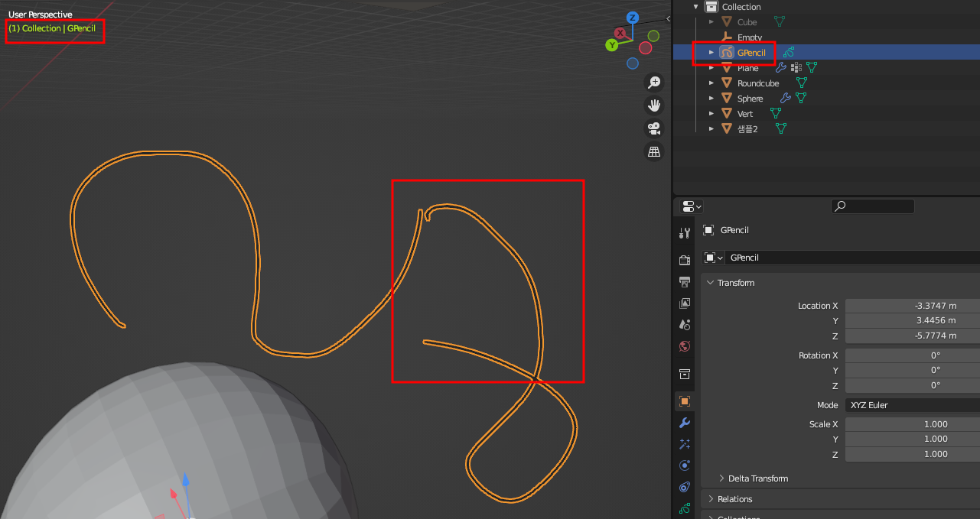Click the red X axis on navigation gizmo

click(620, 33)
